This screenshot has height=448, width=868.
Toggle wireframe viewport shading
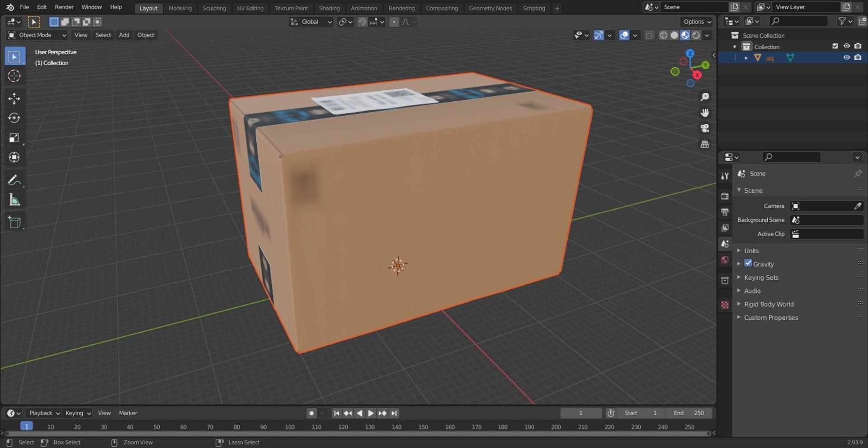(x=663, y=35)
